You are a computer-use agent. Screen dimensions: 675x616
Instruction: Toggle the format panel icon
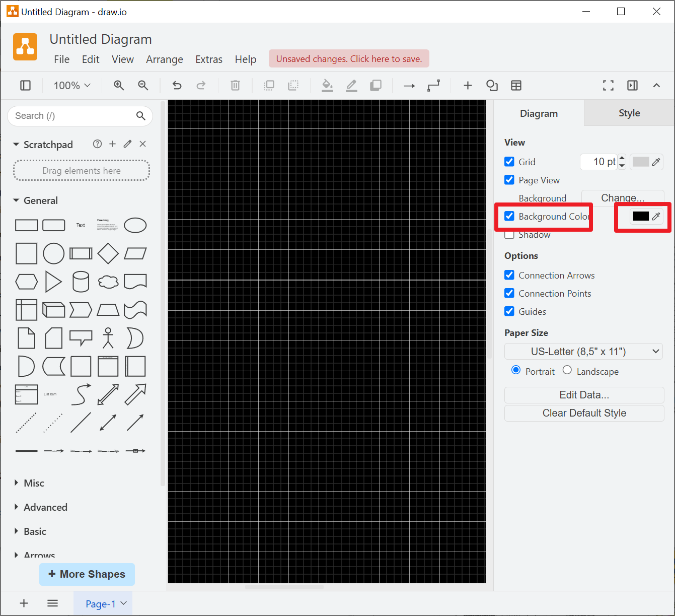[632, 86]
